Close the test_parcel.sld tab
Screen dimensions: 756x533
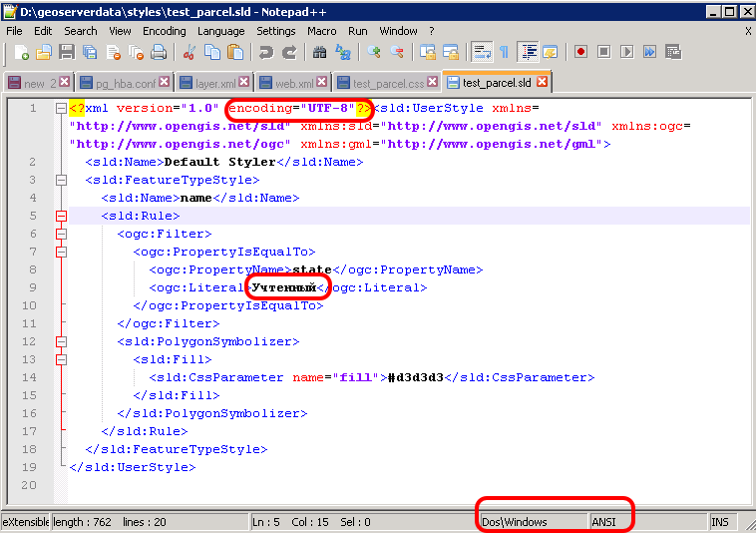(x=543, y=82)
